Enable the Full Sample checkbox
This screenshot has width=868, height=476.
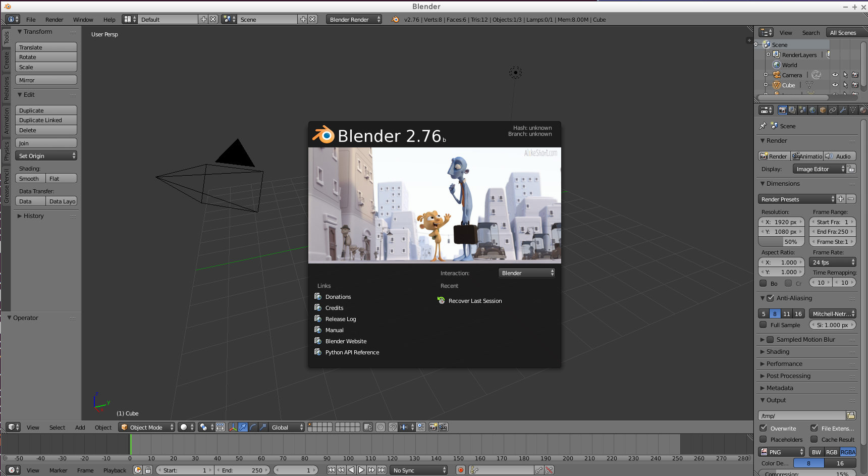point(764,325)
